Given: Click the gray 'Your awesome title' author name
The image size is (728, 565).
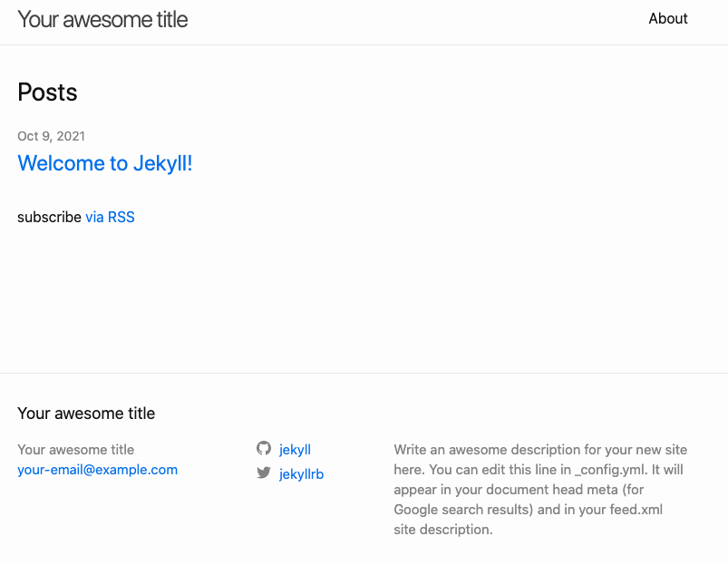Looking at the screenshot, I should click(75, 450).
